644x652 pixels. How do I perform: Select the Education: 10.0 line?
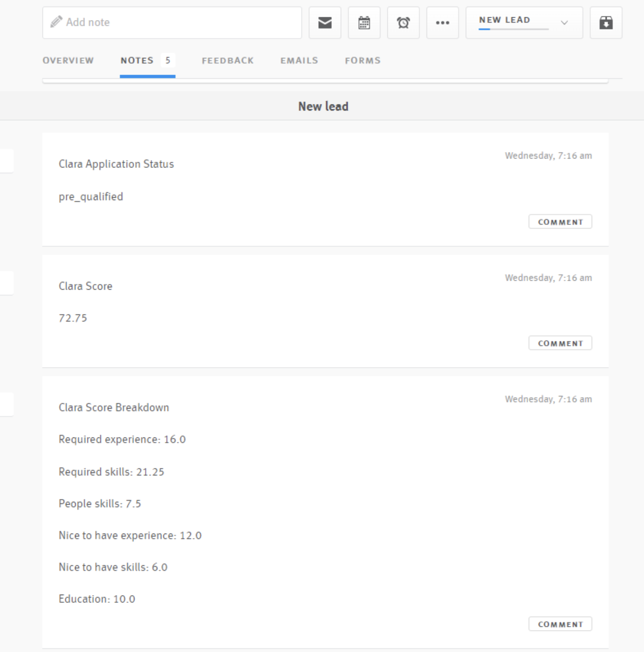(97, 599)
